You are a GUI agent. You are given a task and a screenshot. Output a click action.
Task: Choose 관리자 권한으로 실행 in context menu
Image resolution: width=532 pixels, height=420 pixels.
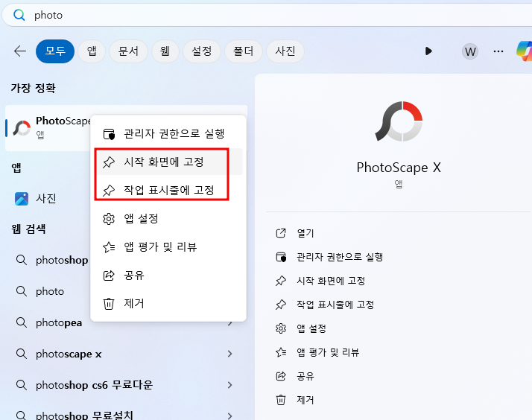pos(168,133)
